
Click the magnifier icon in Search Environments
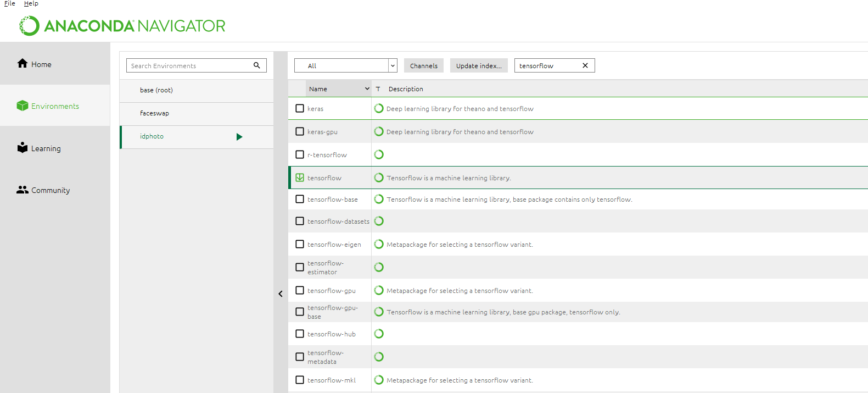click(x=256, y=65)
